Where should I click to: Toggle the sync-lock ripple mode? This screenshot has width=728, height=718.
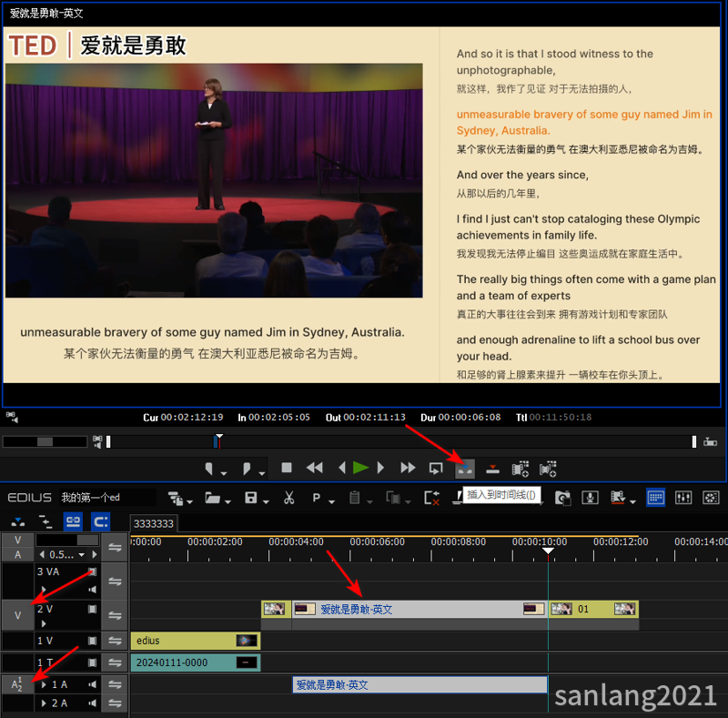tap(45, 522)
